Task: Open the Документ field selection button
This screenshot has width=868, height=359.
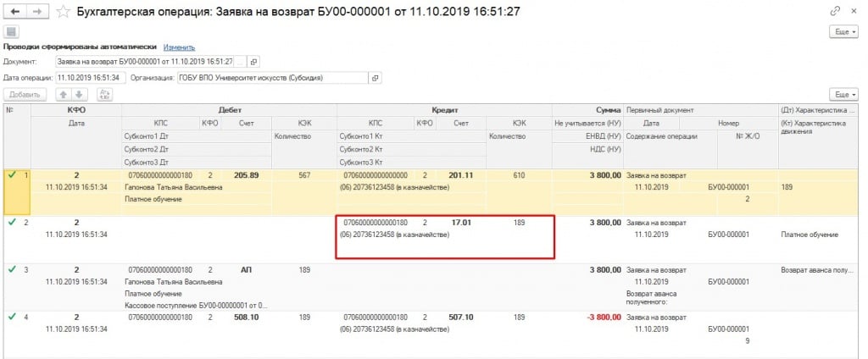Action: pyautogui.click(x=241, y=62)
